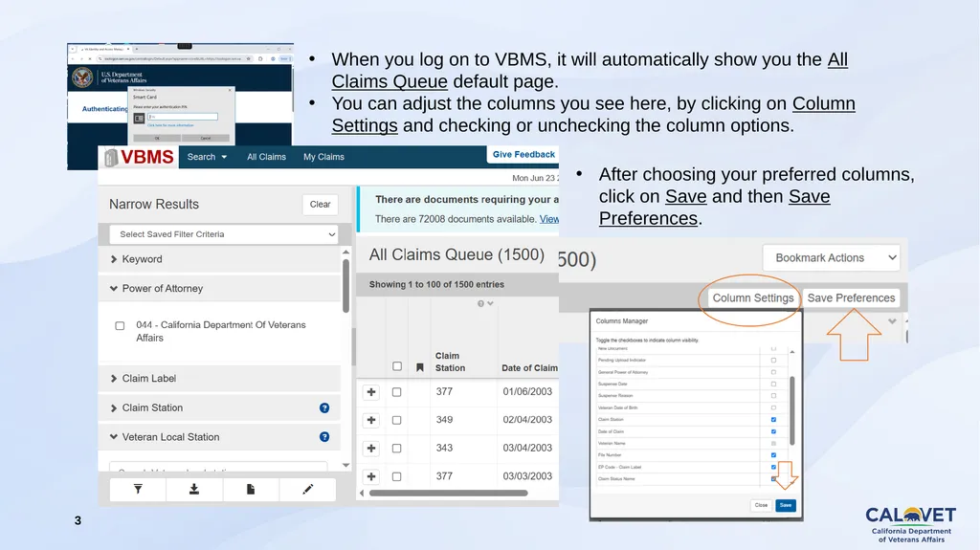Screen dimensions: 980x550
Task: Enable Pending Upload Indicator column checkbox
Action: 773,360
